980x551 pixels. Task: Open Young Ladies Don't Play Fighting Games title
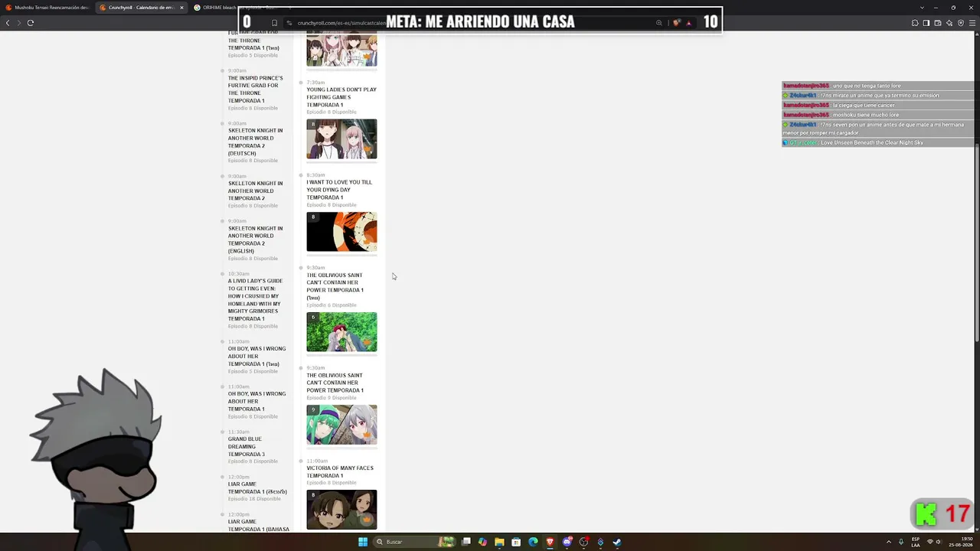341,97
